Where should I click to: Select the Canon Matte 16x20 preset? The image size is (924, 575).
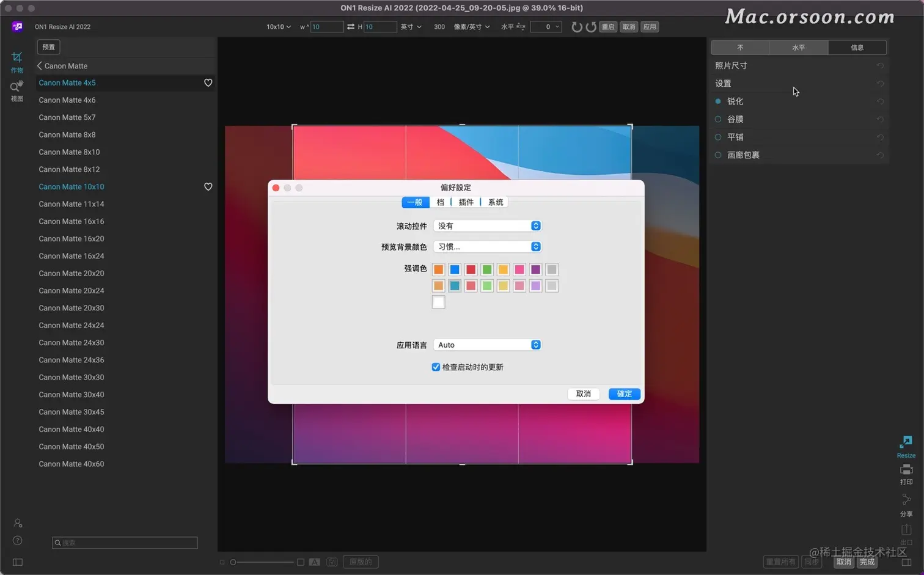71,239
